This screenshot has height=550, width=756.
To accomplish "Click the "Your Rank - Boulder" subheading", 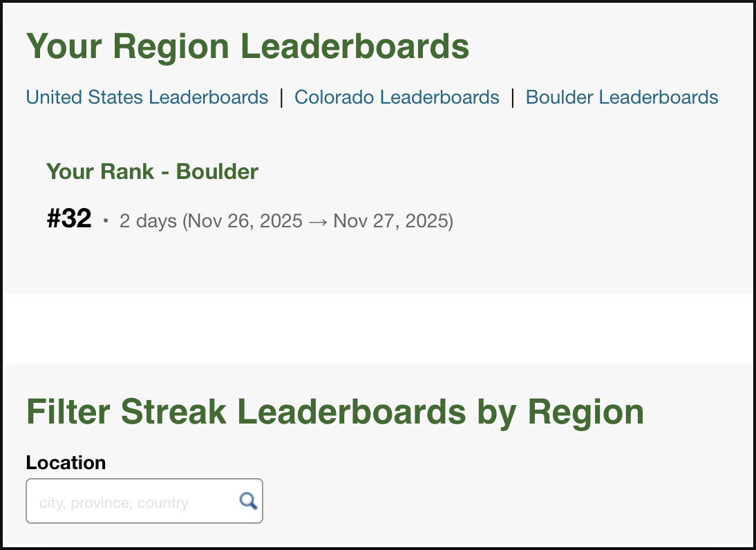I will [x=152, y=171].
